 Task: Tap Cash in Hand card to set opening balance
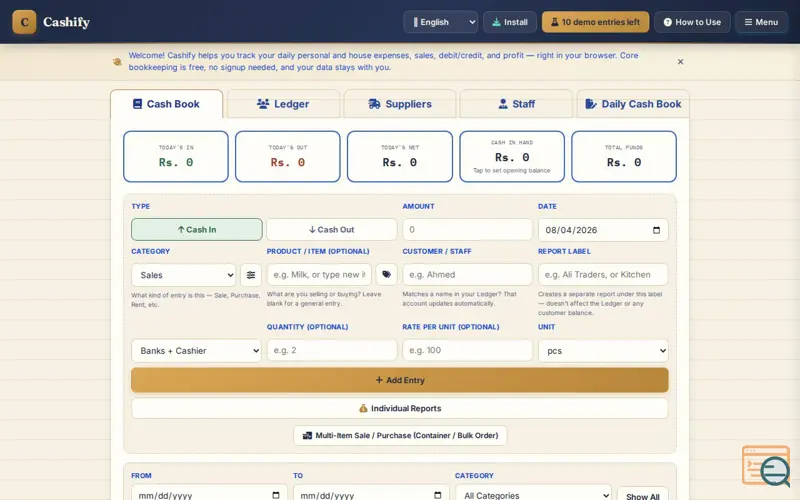512,157
